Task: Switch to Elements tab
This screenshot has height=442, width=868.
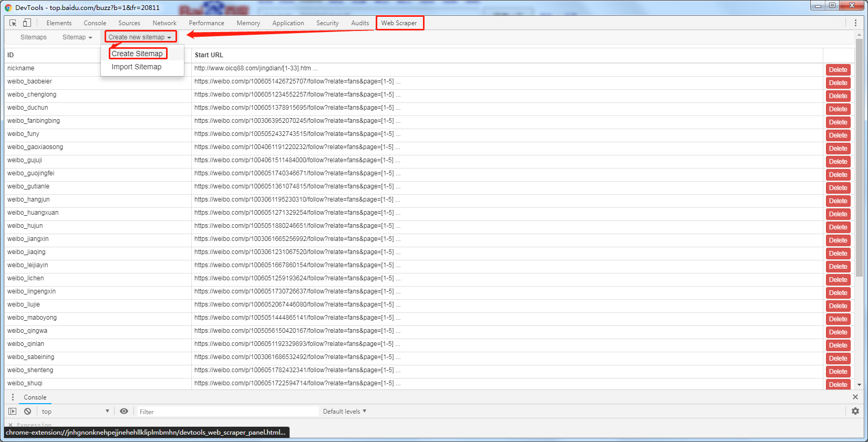Action: pyautogui.click(x=59, y=23)
